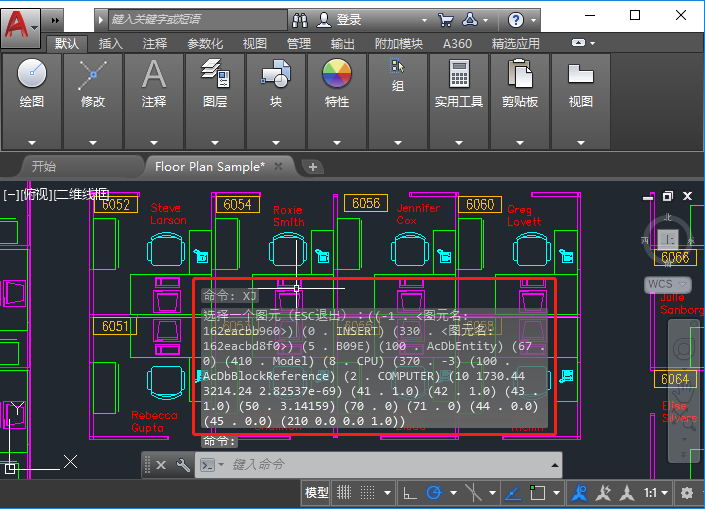The width and height of the screenshot is (705, 509).
Task: Open the 块 (Block) panel icon
Action: click(x=276, y=73)
